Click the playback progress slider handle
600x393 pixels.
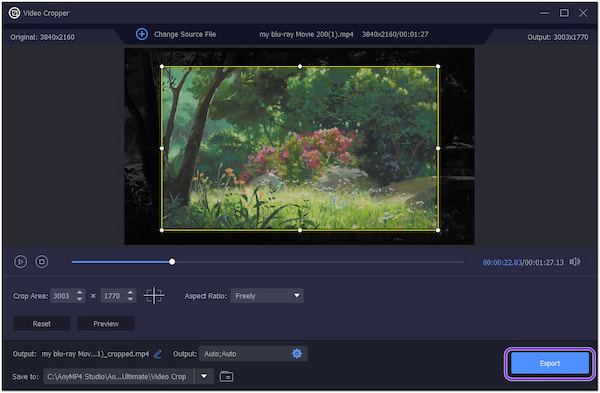pos(172,262)
